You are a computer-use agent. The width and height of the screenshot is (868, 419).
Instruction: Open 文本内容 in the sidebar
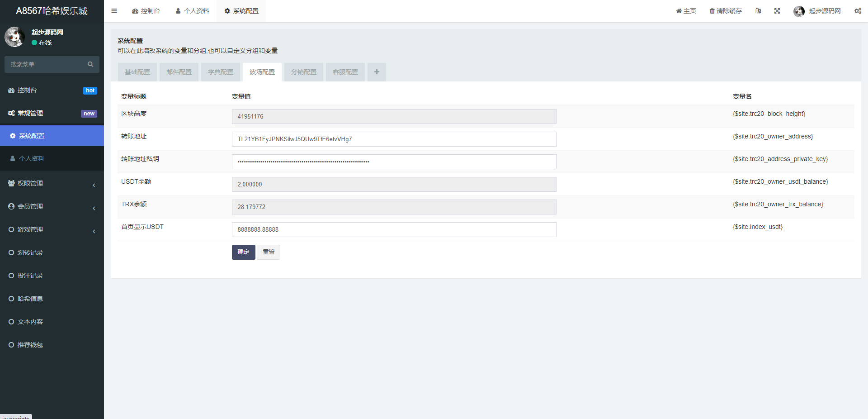(x=52, y=322)
